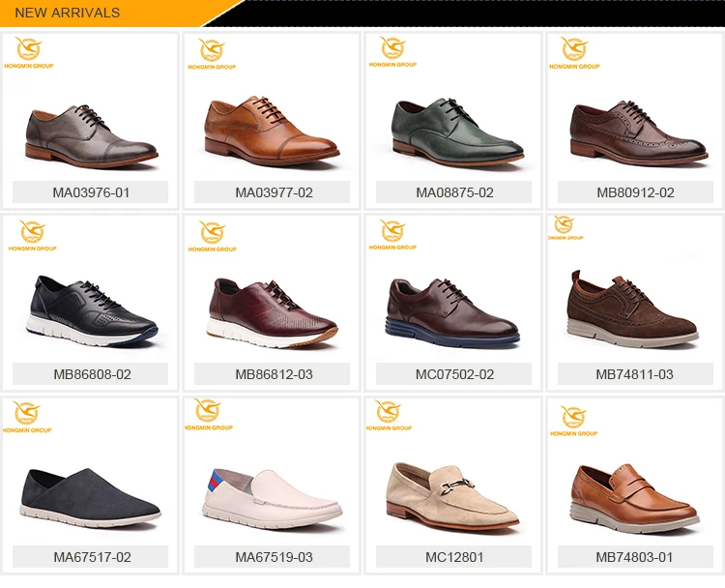Screen dimensions: 725x588
Task: Click the Hongmin Group logo on MC07502-02 card
Action: (392, 235)
